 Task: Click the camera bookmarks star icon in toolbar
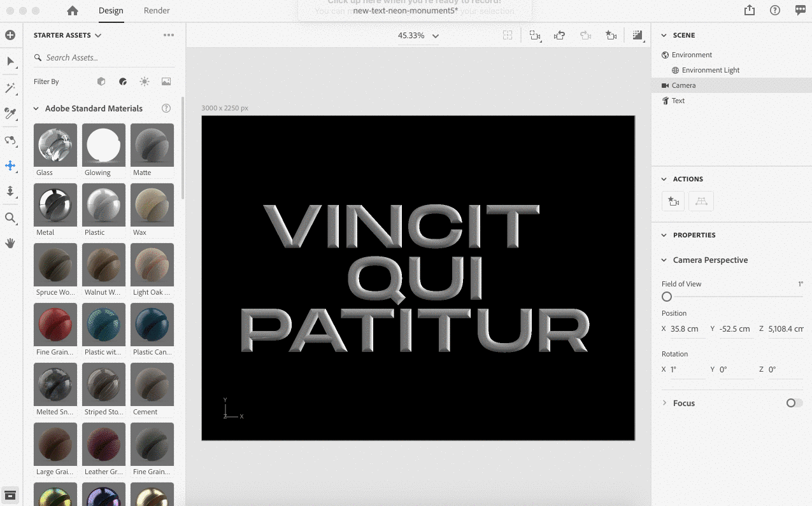[x=611, y=36]
